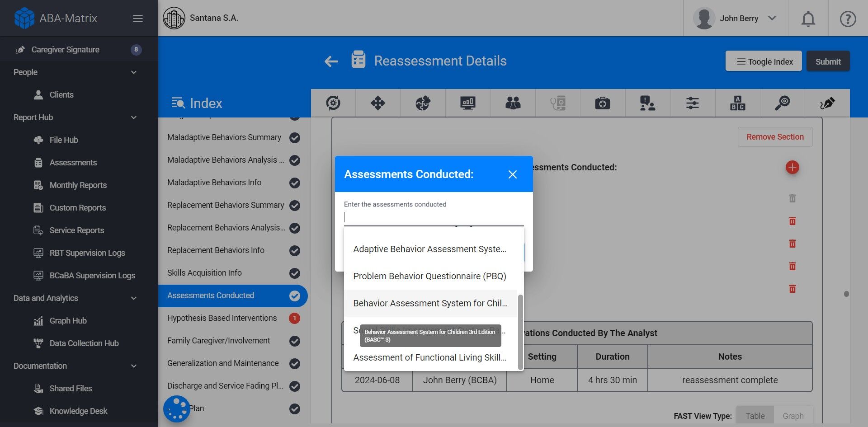
Task: Collapse the People sidebar group
Action: [x=134, y=72]
